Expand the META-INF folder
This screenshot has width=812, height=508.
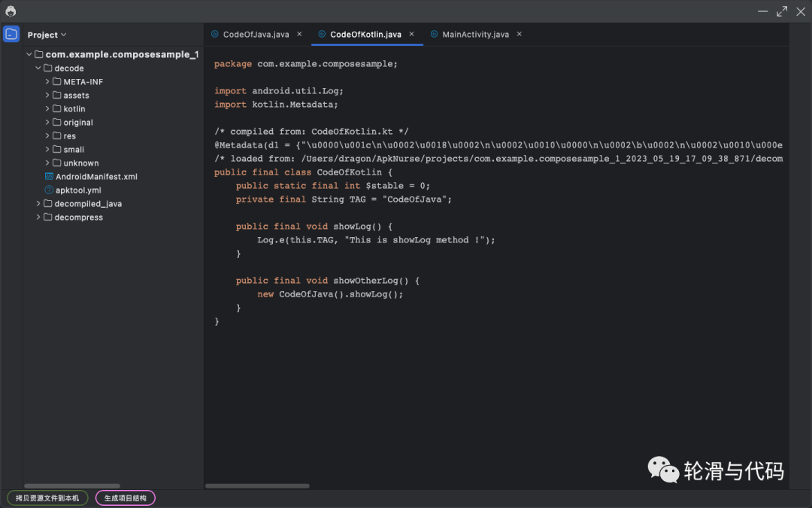point(47,82)
